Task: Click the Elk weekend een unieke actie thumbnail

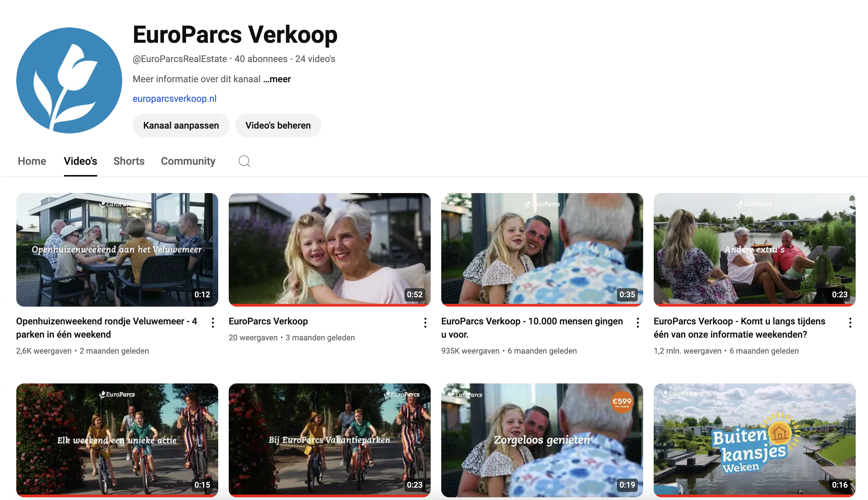Action: pos(117,439)
